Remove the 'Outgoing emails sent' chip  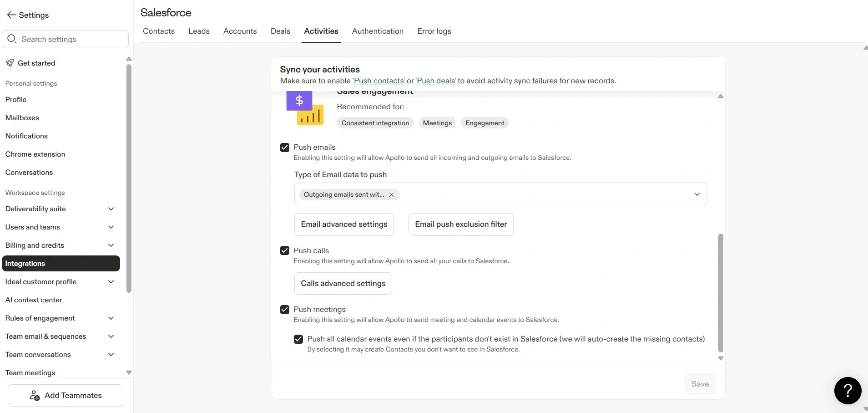click(x=391, y=194)
